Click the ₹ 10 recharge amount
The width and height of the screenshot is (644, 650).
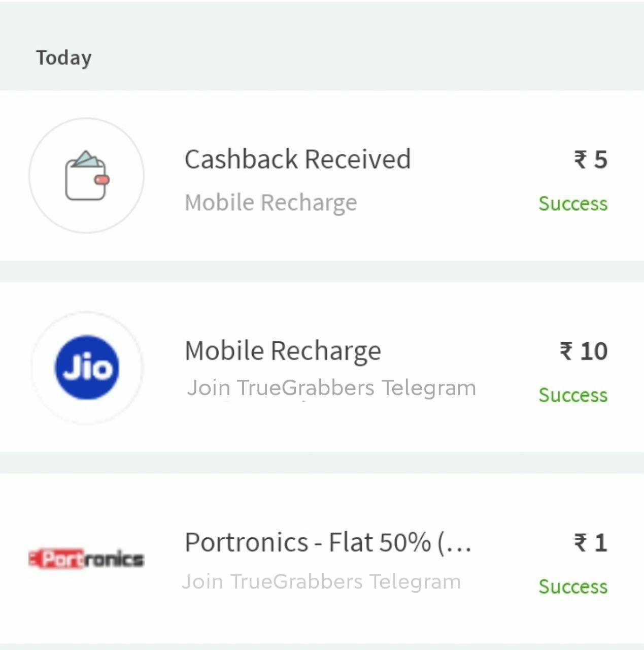click(584, 351)
